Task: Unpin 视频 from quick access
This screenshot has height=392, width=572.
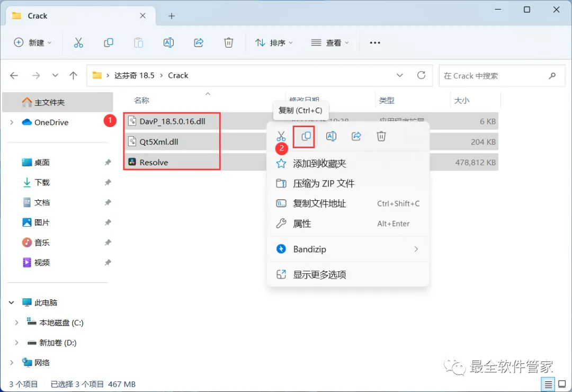Action: click(108, 262)
